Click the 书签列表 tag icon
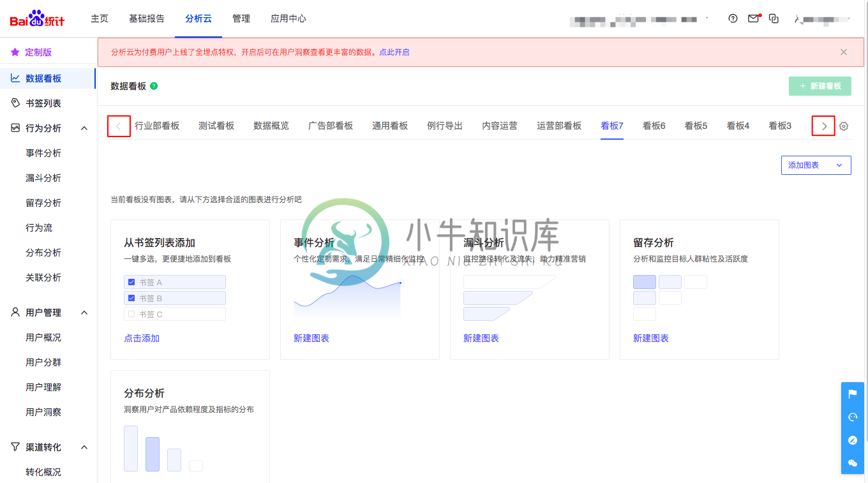This screenshot has height=483, width=868. 15,103
